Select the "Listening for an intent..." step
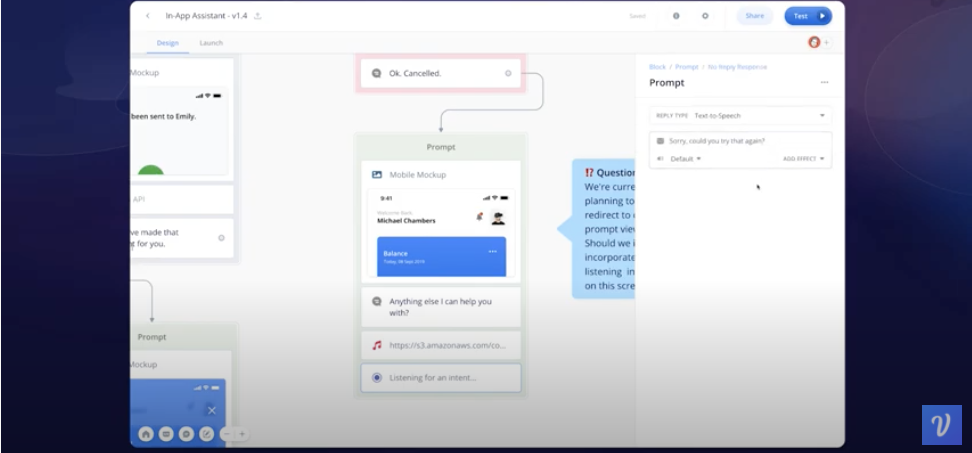The image size is (972, 453). click(x=441, y=378)
